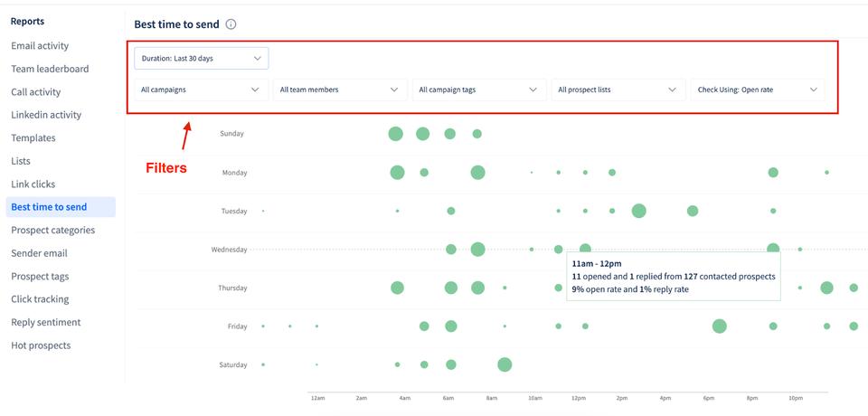
Task: Open the Email activity report
Action: click(40, 46)
